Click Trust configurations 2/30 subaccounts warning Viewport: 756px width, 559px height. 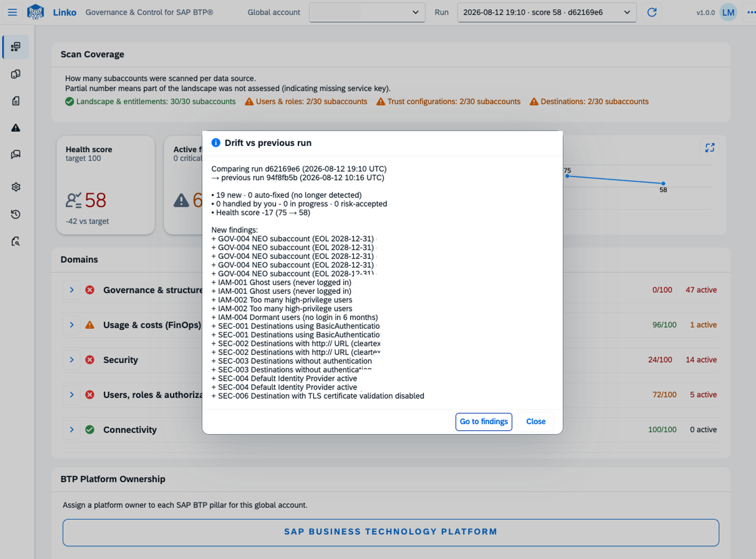[448, 102]
